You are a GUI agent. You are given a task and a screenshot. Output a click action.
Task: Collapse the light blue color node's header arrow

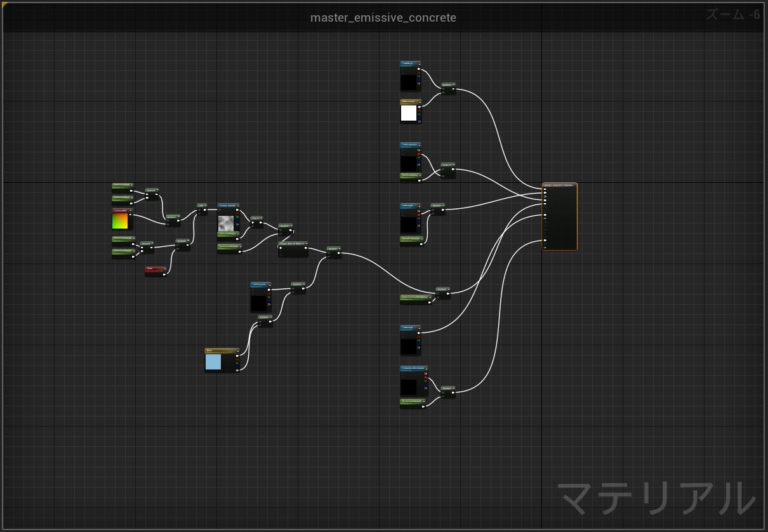(x=237, y=350)
